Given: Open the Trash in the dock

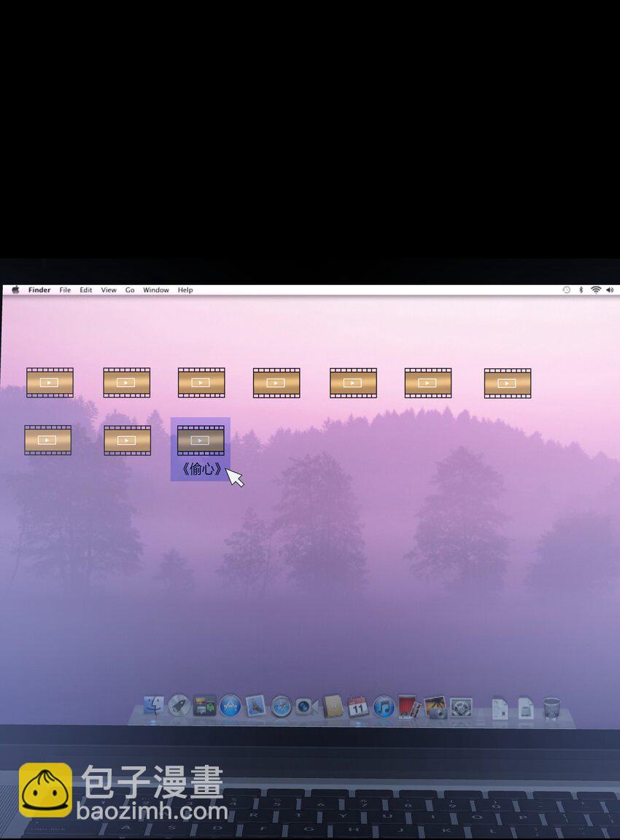Looking at the screenshot, I should pyautogui.click(x=551, y=708).
